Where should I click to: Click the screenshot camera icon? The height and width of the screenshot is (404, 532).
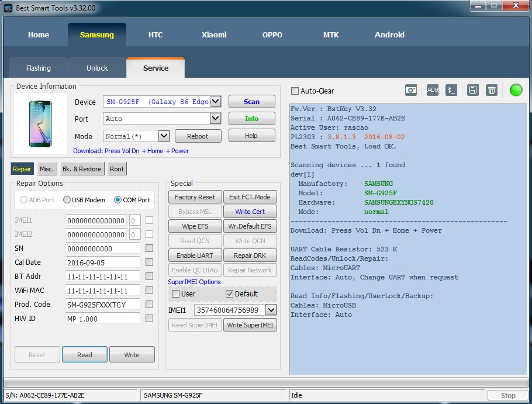(412, 90)
